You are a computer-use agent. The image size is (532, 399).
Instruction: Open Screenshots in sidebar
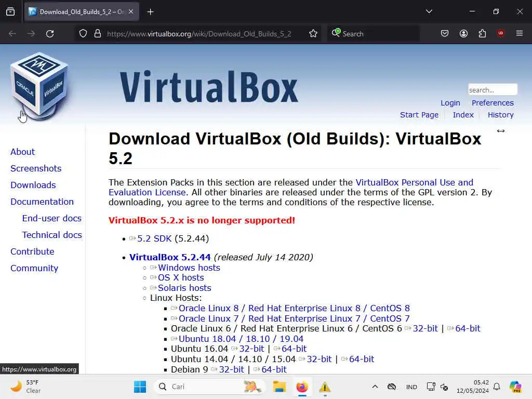(x=36, y=168)
